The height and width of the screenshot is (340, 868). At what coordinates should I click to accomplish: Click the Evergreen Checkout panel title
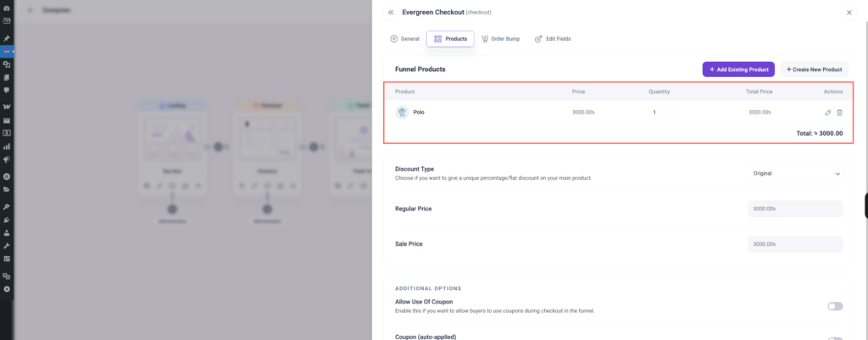point(433,12)
